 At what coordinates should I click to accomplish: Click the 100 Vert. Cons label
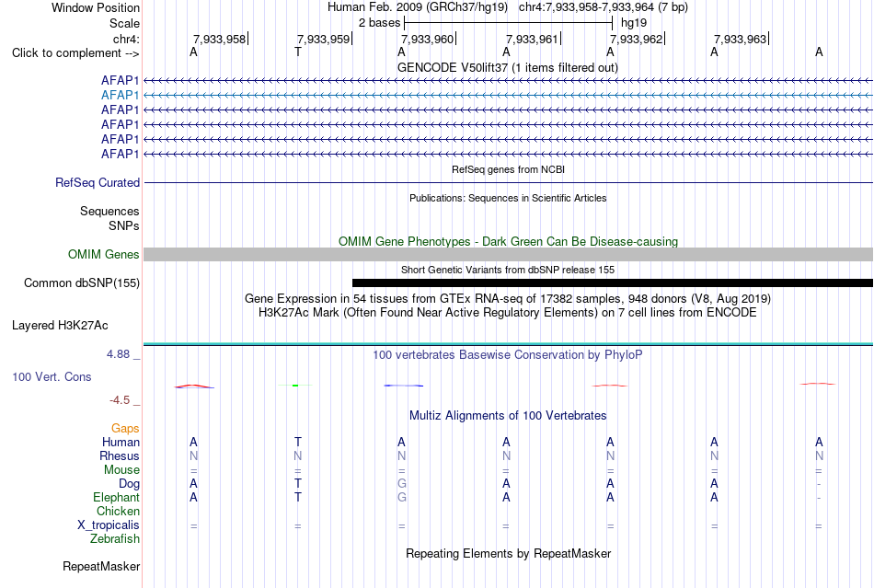coord(52,376)
